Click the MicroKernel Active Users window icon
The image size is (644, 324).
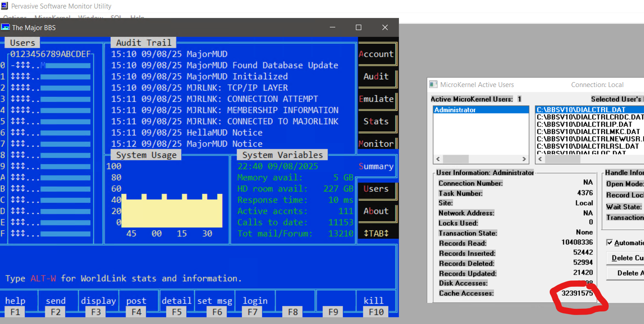click(x=433, y=85)
